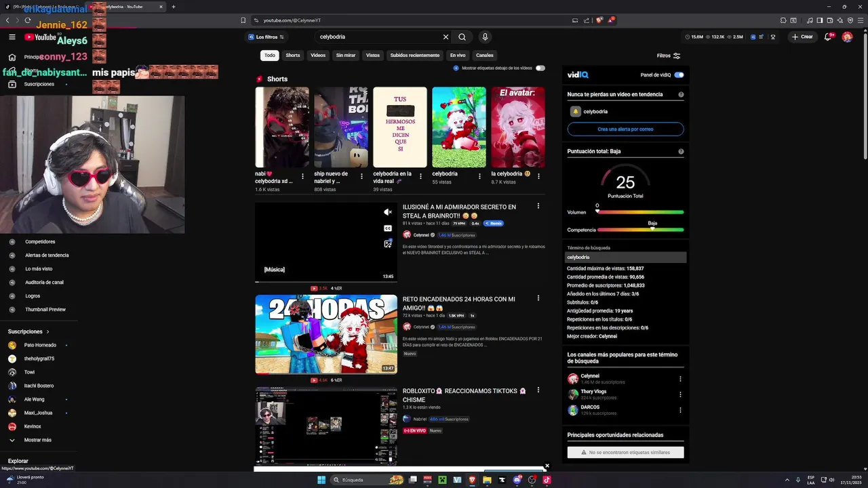Open menu for celybodria 55 vistas short
Viewport: 868px width, 488px height.
[479, 176]
